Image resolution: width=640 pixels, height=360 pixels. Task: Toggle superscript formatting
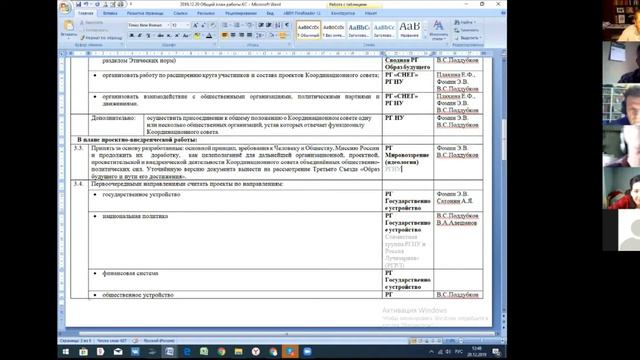(x=177, y=36)
